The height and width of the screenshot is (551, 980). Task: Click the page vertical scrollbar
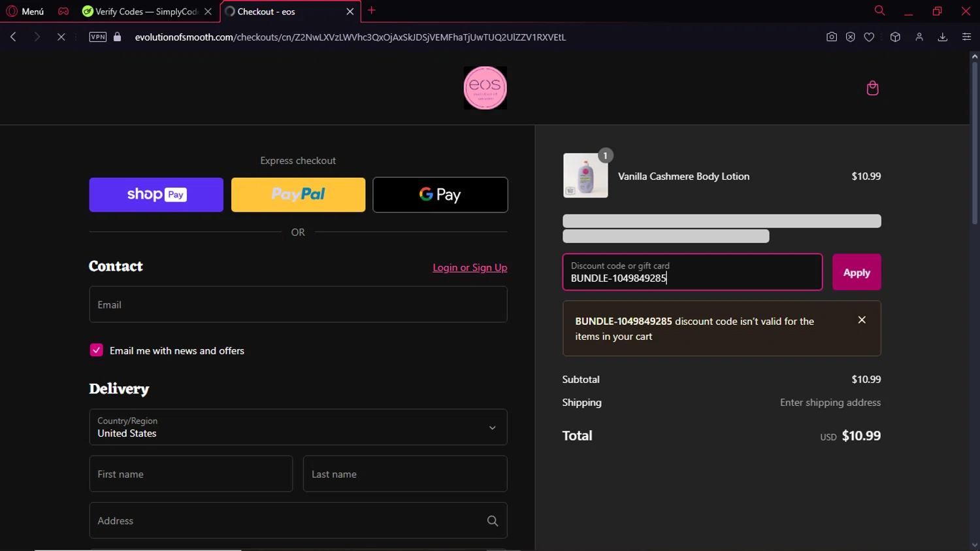[974, 144]
